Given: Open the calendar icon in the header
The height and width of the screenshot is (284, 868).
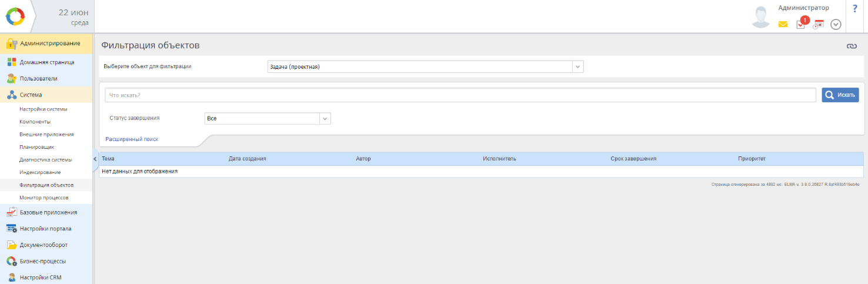Looking at the screenshot, I should pos(819,24).
